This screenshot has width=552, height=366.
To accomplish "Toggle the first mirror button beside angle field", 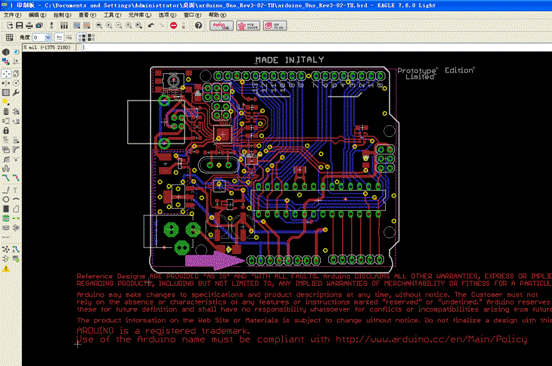I will point(59,37).
